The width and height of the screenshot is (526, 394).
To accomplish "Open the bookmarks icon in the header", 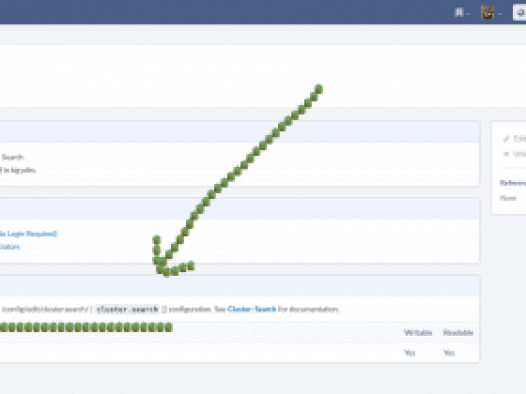I will (x=459, y=13).
